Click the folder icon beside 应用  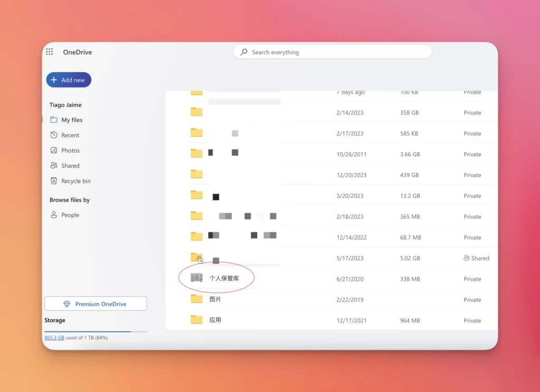[197, 319]
